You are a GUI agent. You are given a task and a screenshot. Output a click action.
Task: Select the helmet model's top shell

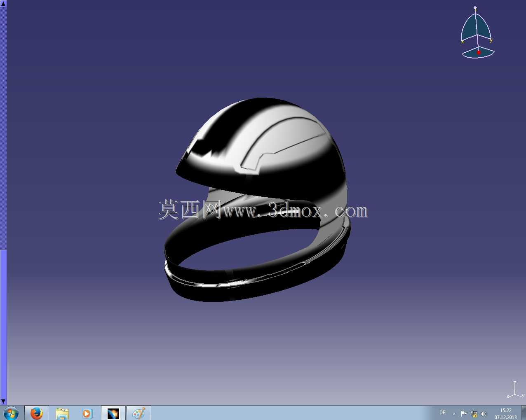pyautogui.click(x=264, y=148)
